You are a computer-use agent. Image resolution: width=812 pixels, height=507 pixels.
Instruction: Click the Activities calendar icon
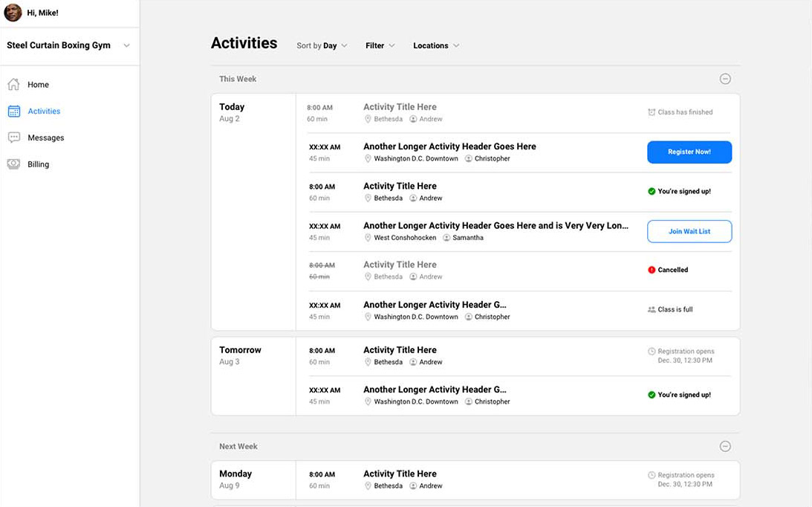13,111
